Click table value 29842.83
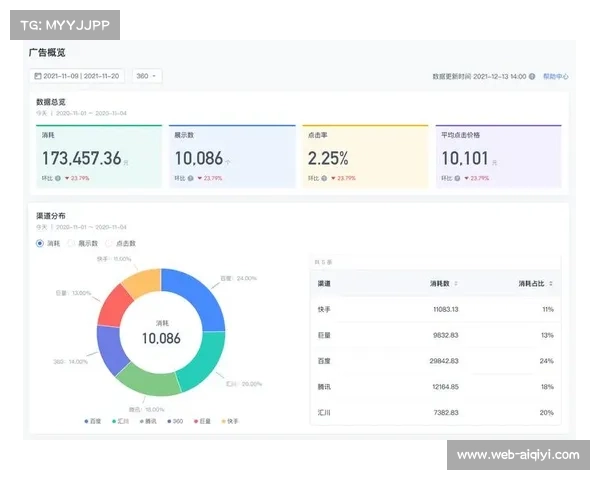This screenshot has width=600, height=480. point(444,361)
